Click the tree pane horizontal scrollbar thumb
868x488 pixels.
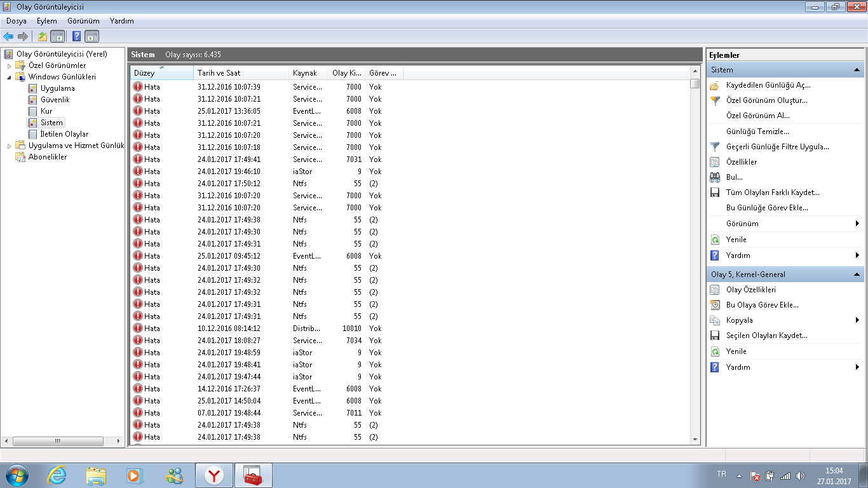[57, 441]
